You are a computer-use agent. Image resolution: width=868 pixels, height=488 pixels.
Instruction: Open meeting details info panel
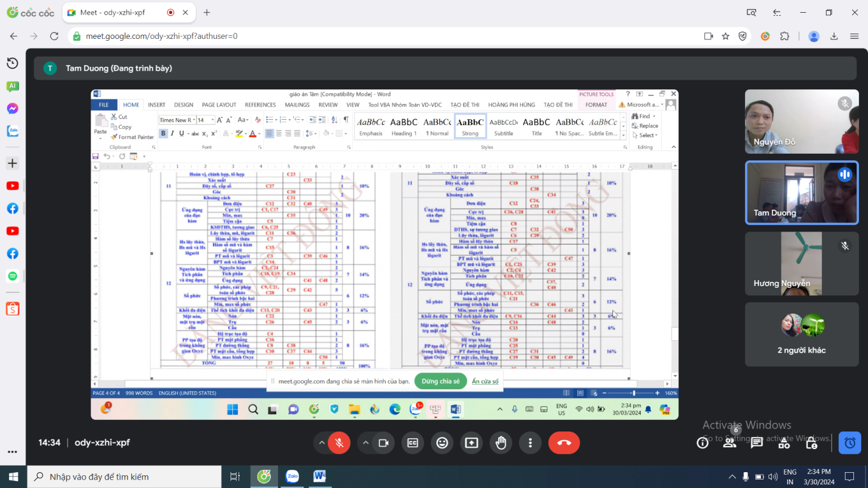click(x=703, y=443)
